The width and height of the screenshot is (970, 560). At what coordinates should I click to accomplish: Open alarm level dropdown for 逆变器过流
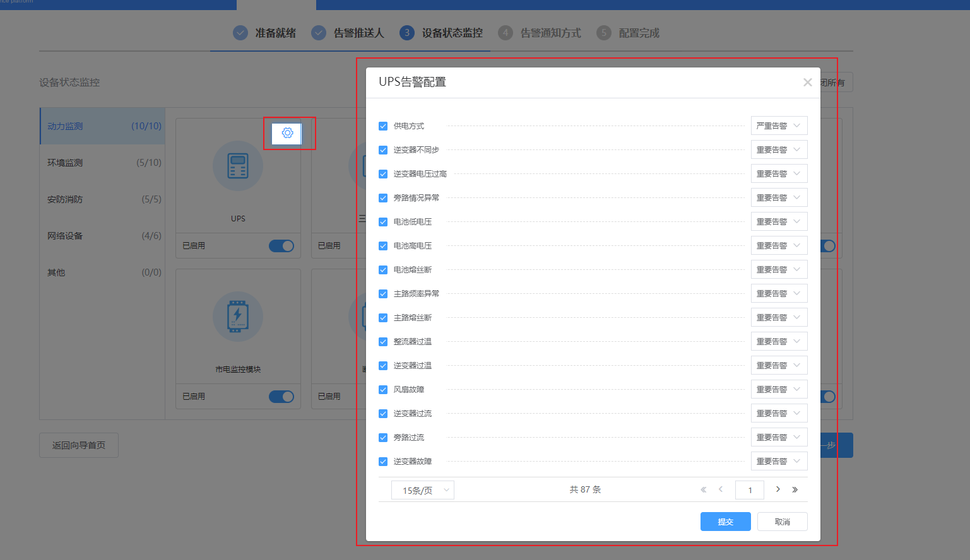tap(779, 413)
